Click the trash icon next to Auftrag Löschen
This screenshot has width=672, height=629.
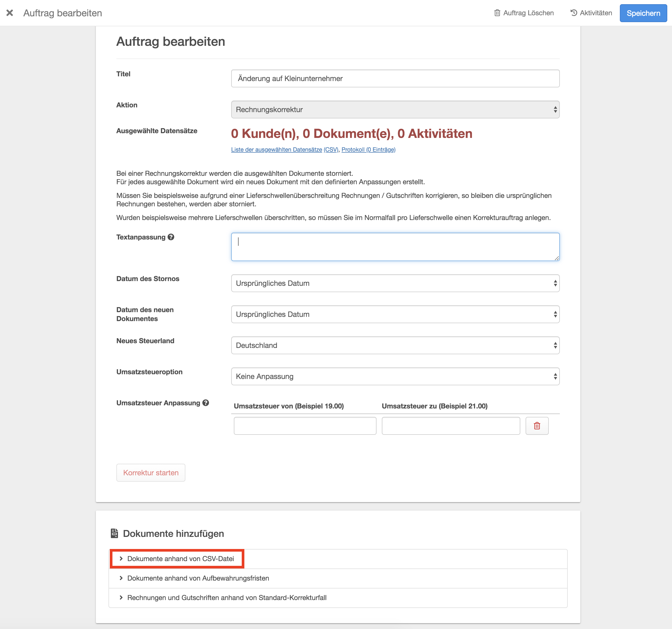[497, 13]
